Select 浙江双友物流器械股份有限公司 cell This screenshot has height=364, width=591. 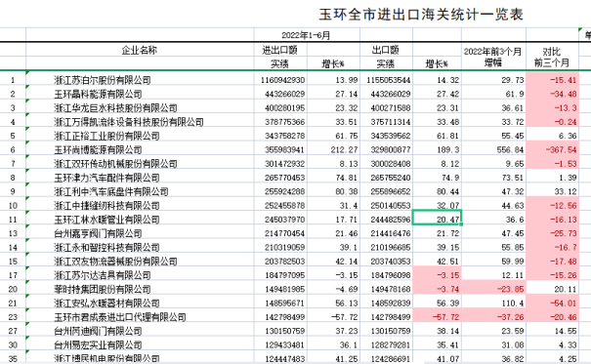point(115,262)
